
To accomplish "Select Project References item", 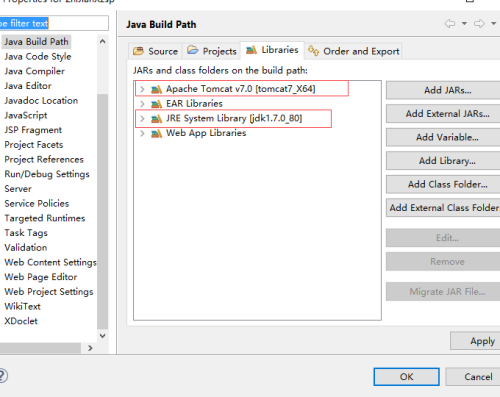I will coord(44,159).
